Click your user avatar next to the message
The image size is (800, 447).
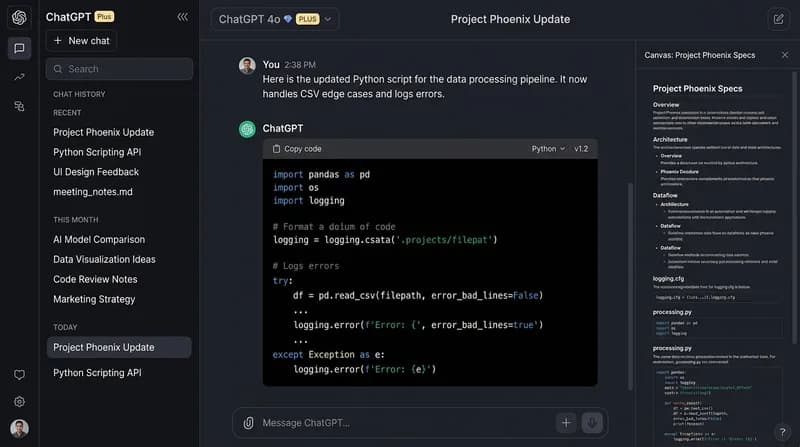pos(247,66)
